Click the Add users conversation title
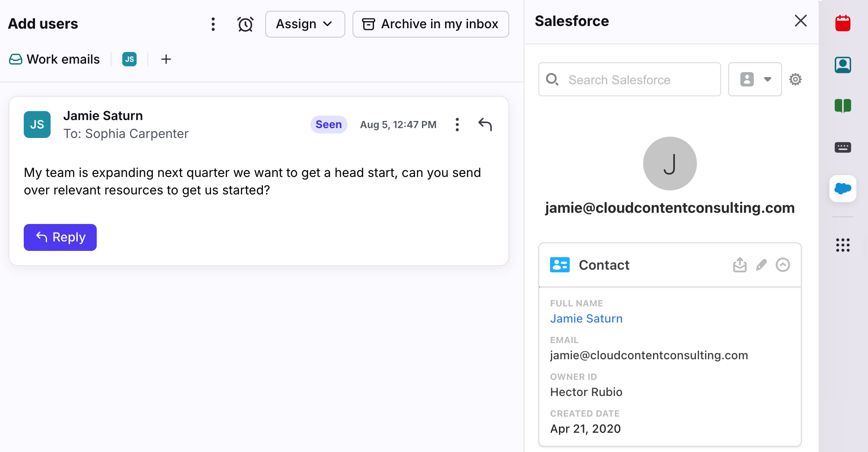This screenshot has height=452, width=868. tap(43, 24)
